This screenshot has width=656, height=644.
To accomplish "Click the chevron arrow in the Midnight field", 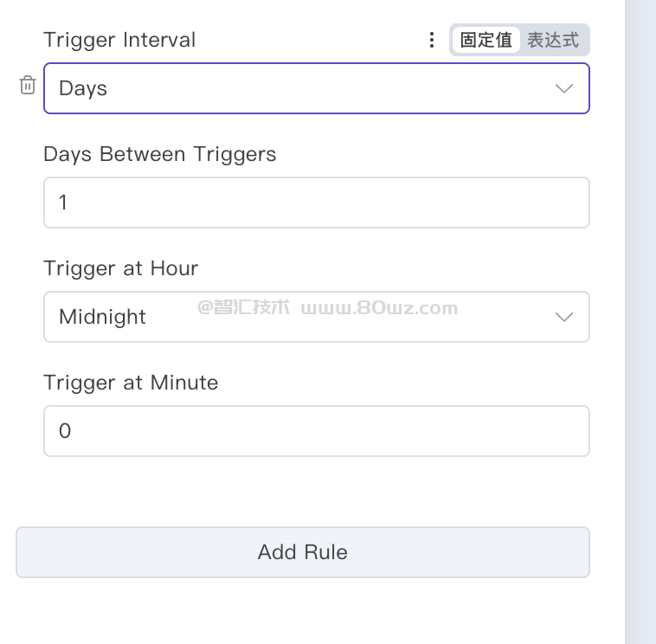I will 563,317.
